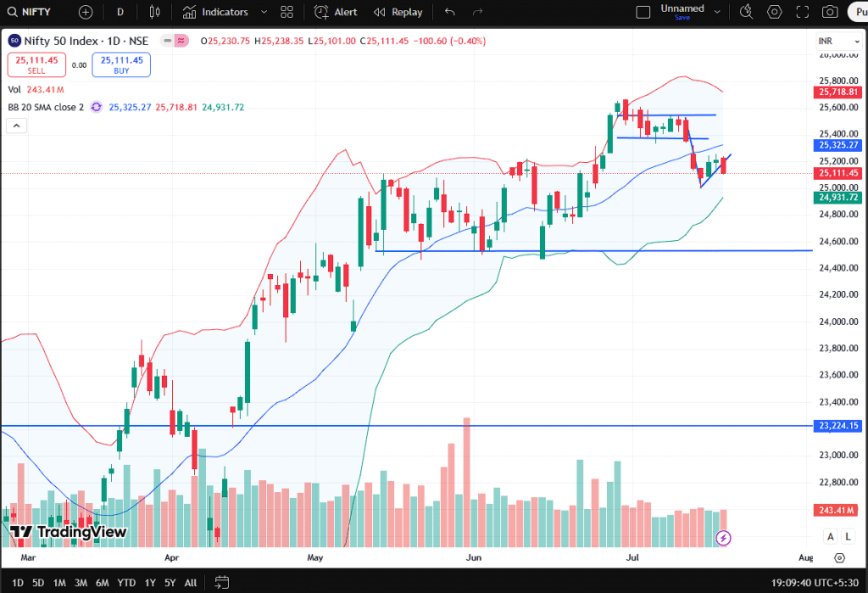Click the red 243.41 M volume axis label
This screenshot has height=593, width=868.
click(837, 510)
